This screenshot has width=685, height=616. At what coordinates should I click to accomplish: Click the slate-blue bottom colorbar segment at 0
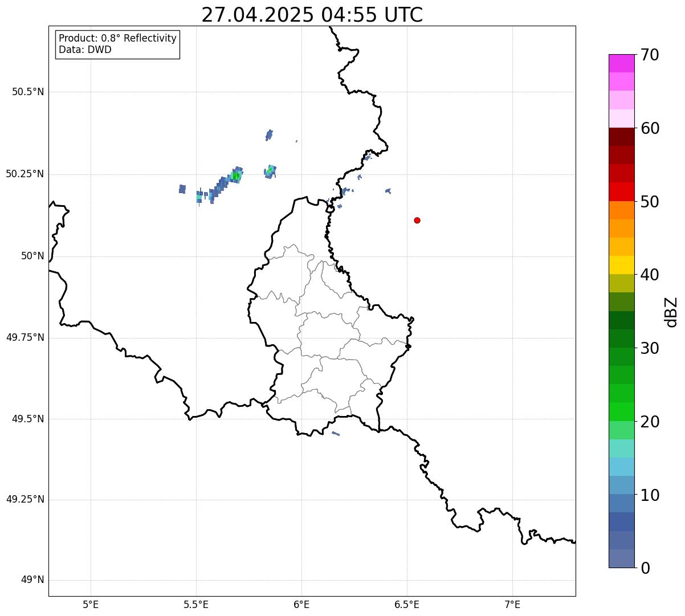[x=621, y=558]
